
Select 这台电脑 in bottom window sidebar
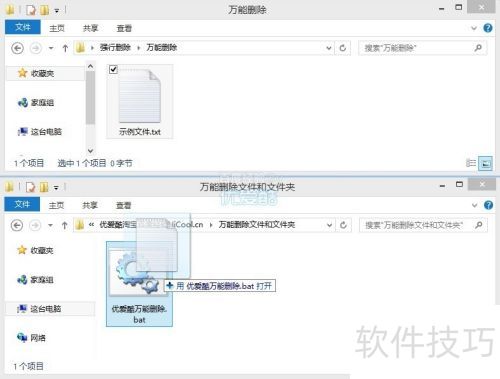tap(50, 309)
